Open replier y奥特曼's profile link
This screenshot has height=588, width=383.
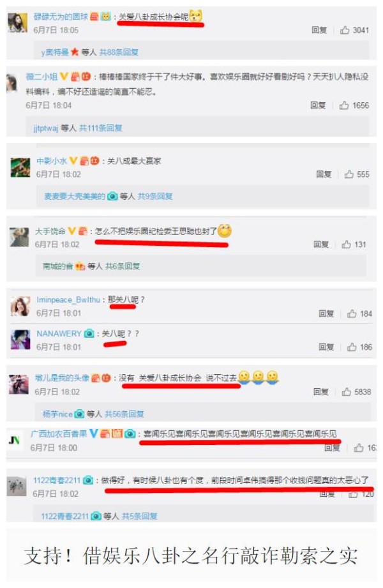click(x=55, y=52)
